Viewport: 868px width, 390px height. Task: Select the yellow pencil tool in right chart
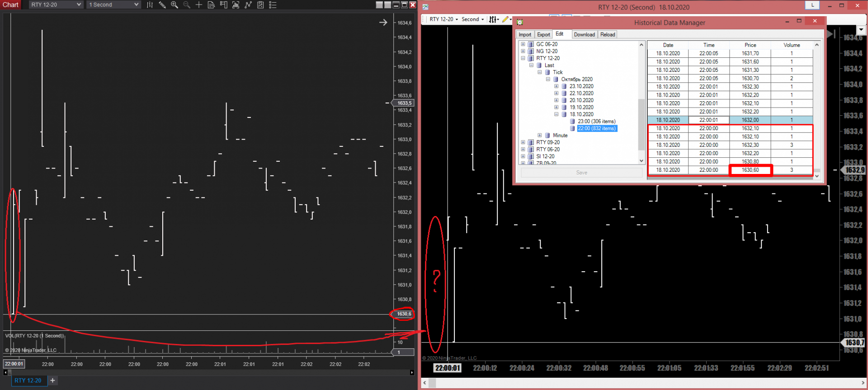(505, 19)
